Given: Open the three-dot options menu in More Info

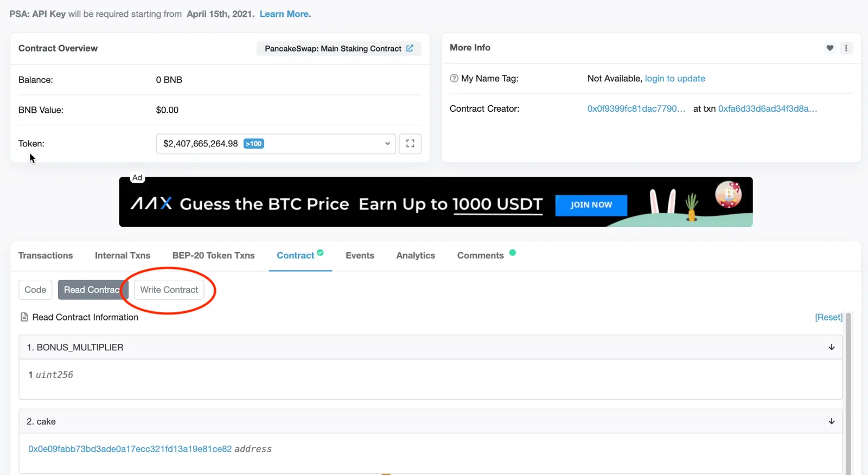Looking at the screenshot, I should pyautogui.click(x=846, y=48).
